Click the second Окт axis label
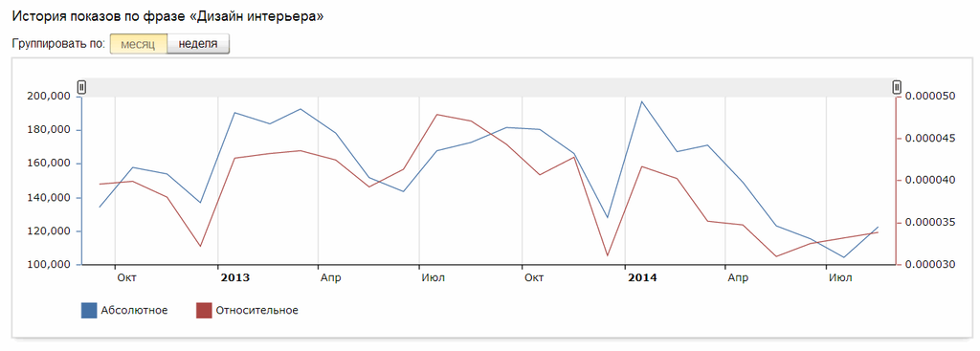980x351 pixels. pos(533,278)
